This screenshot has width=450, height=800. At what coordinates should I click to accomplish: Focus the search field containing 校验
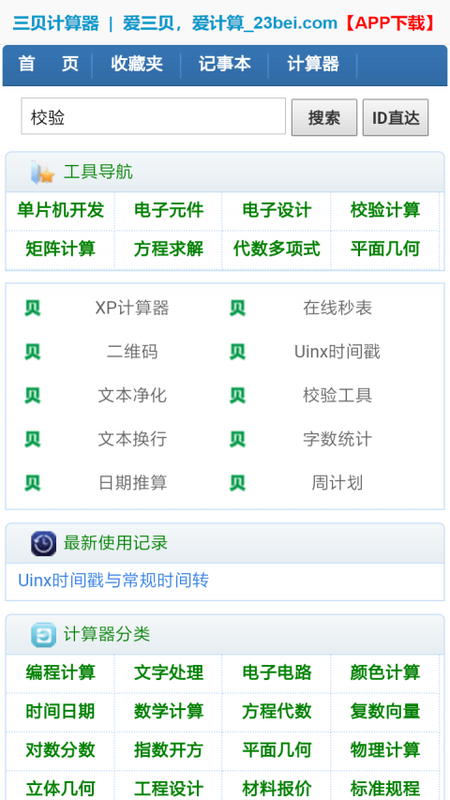153,117
